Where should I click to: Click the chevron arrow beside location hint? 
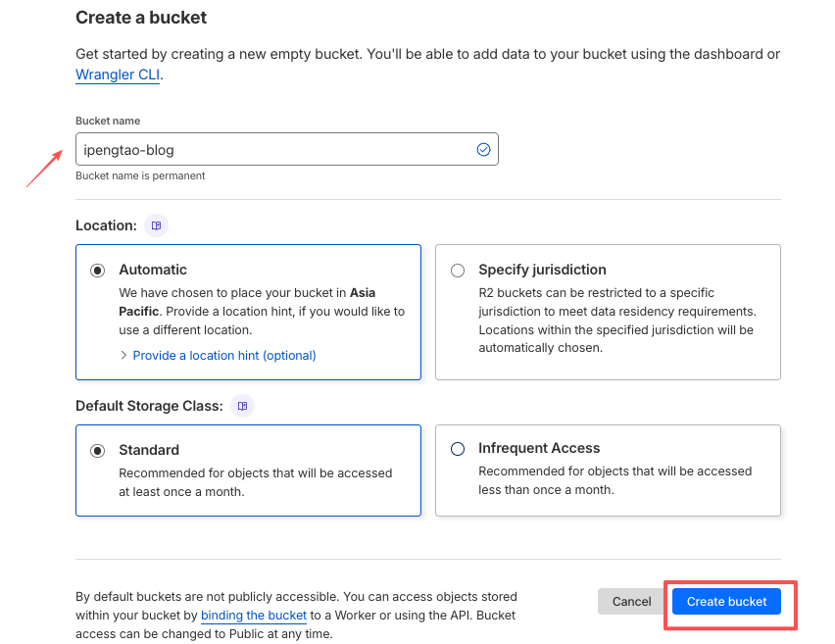tap(123, 356)
